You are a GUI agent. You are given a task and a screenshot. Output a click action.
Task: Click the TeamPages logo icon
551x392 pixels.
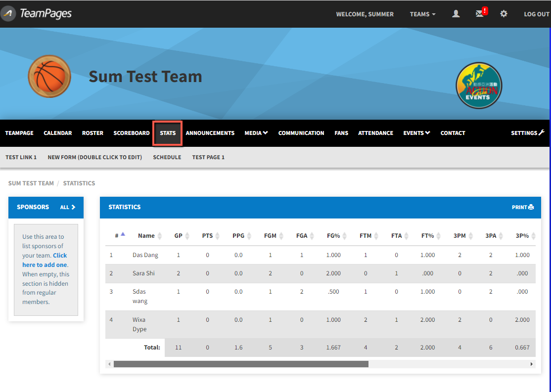[8, 14]
